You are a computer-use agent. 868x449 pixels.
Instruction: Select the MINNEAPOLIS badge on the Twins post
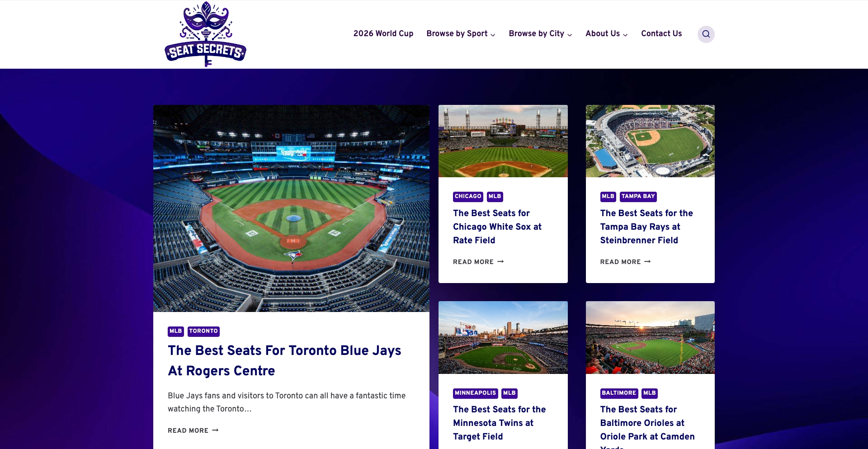pos(475,393)
